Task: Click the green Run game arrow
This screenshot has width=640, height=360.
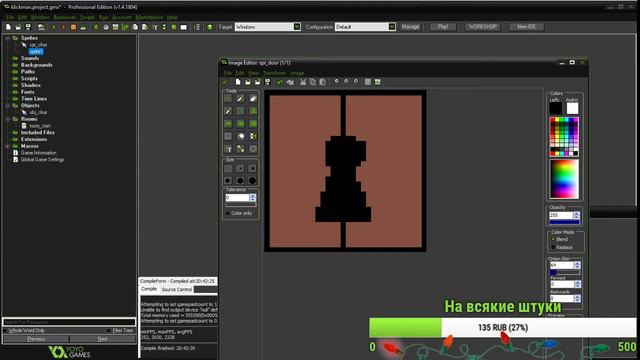Action: [x=53, y=27]
